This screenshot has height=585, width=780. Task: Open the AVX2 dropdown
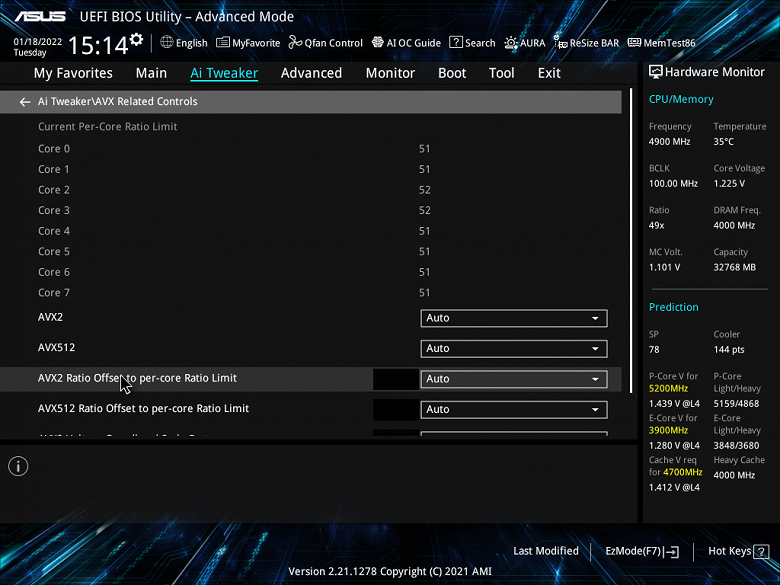tap(514, 318)
